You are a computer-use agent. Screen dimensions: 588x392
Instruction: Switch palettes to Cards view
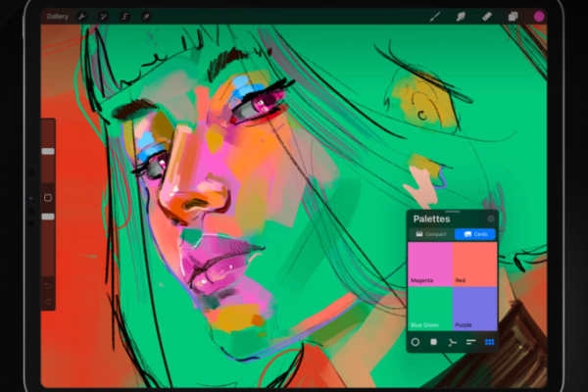474,234
